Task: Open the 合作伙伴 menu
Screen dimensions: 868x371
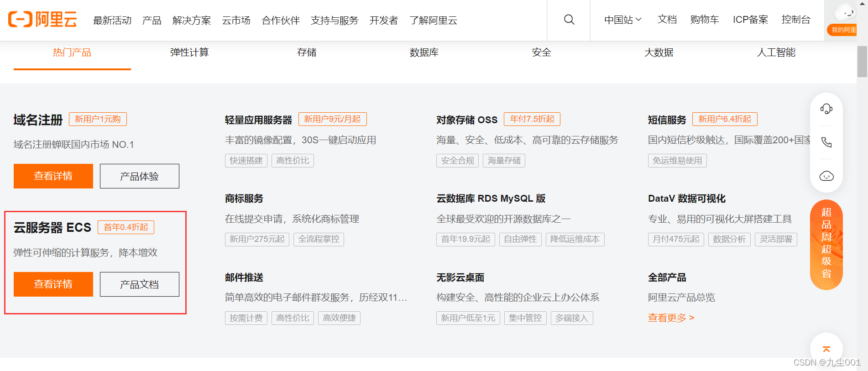Action: pos(281,20)
